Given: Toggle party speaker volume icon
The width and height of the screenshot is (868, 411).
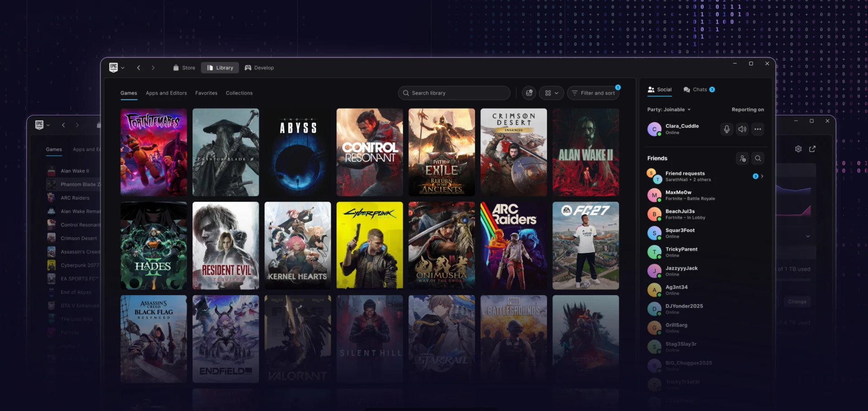Looking at the screenshot, I should click(x=742, y=129).
